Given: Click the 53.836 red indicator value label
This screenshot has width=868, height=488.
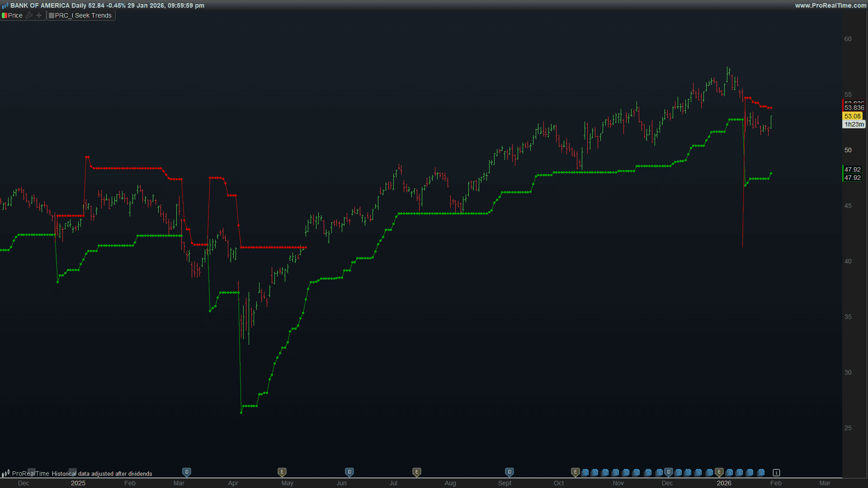Looking at the screenshot, I should pyautogui.click(x=854, y=108).
